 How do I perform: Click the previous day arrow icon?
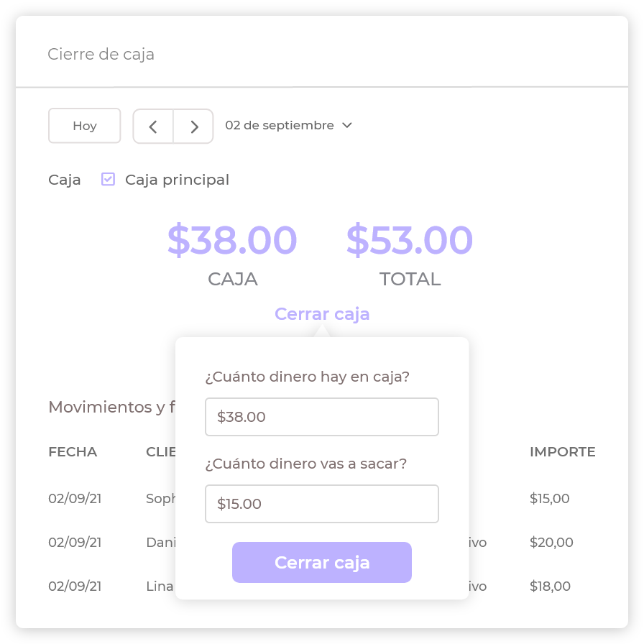tap(153, 126)
